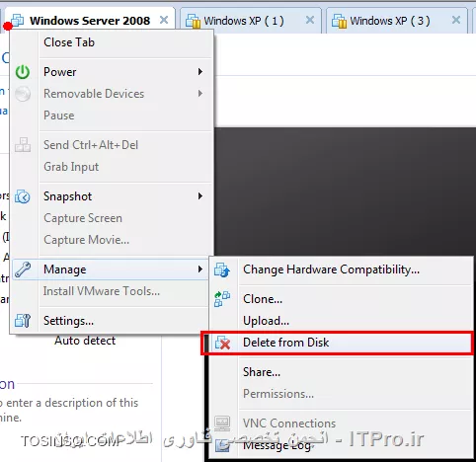Click the Settings tools icon
Screen dimensions: 476x462
(x=23, y=321)
